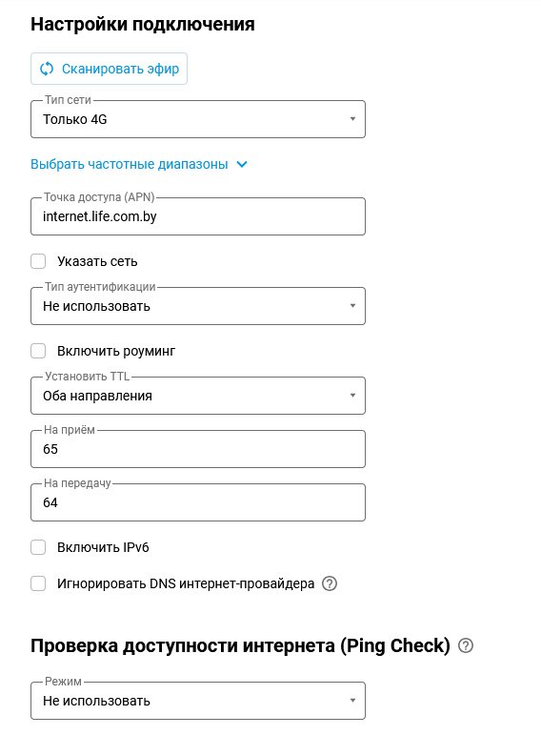Screen dimensions: 541x756
Task: Open help icon next to Игнорировать DNS
Action: click(x=330, y=583)
